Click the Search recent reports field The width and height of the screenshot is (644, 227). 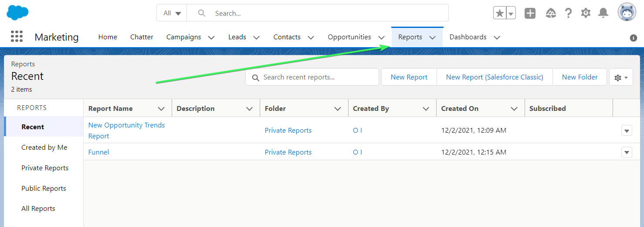click(312, 77)
